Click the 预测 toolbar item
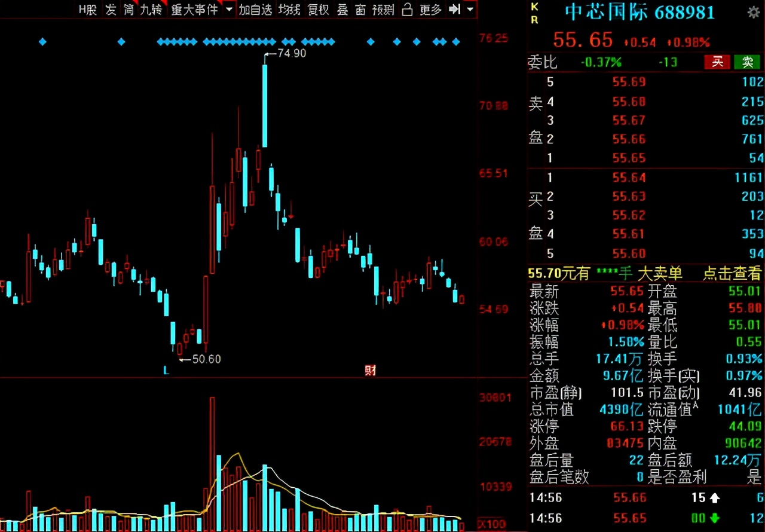The image size is (765, 532). (383, 10)
